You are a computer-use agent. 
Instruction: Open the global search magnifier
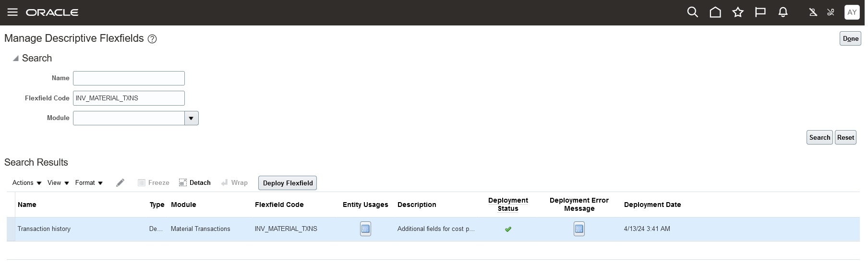click(692, 12)
